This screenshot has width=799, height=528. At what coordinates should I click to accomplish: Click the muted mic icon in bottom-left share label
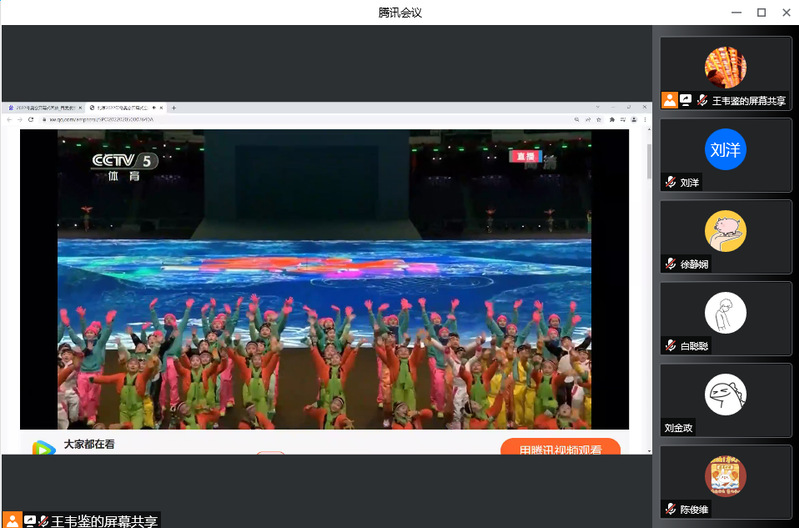(44, 521)
